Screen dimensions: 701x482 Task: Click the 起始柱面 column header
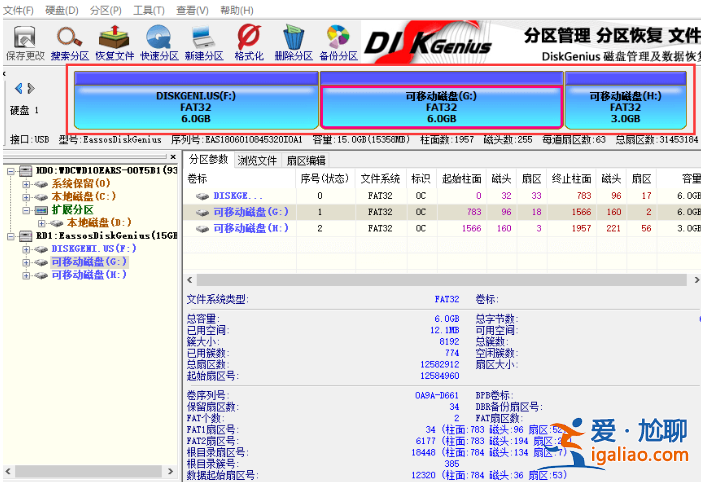(x=461, y=179)
